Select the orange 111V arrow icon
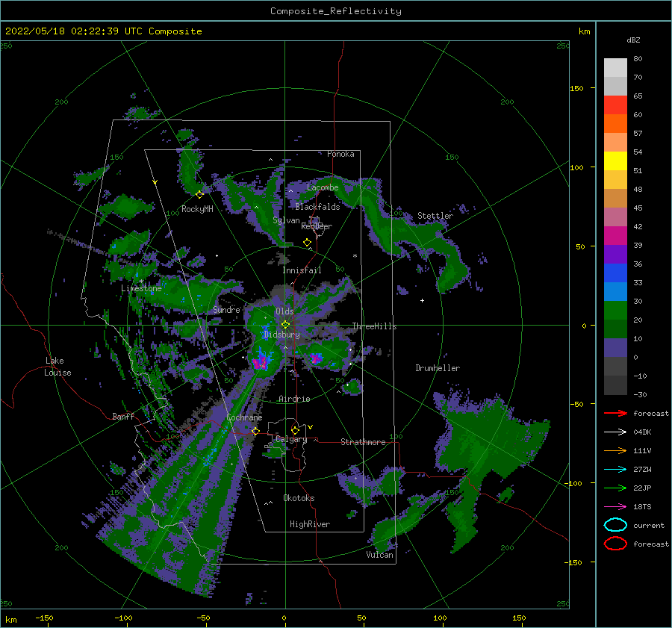The width and height of the screenshot is (672, 628). coord(615,450)
